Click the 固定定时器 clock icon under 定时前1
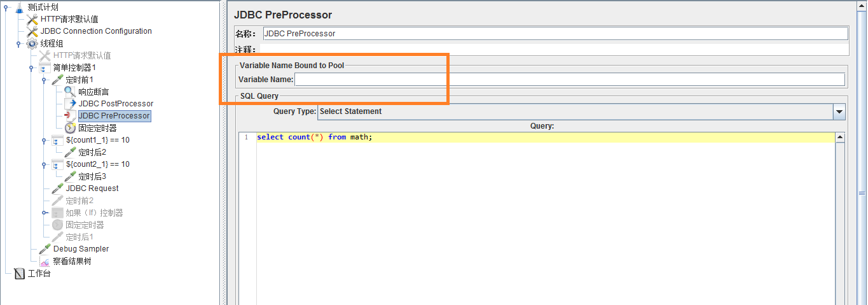868x305 pixels. (70, 128)
